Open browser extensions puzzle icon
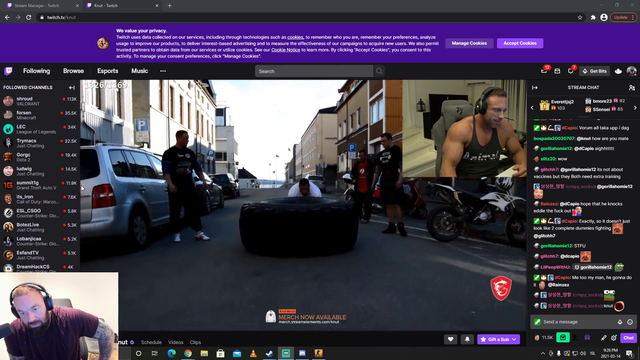This screenshot has height=360, width=640. click(593, 18)
